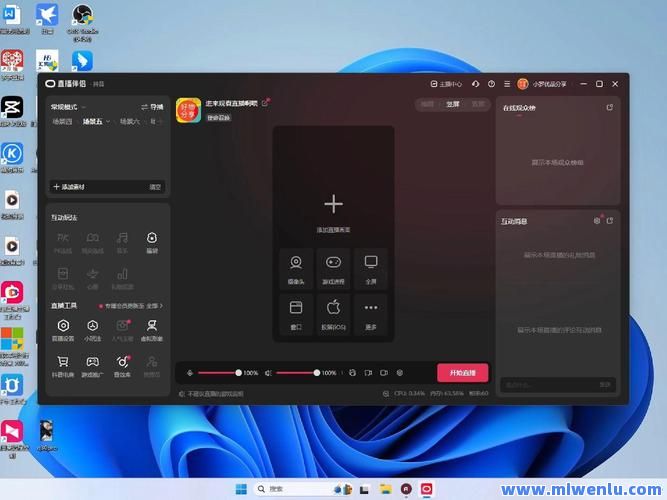Image resolution: width=667 pixels, height=500 pixels.
Task: Click the camera recording icon in the bottom control bar
Action: pos(384,373)
